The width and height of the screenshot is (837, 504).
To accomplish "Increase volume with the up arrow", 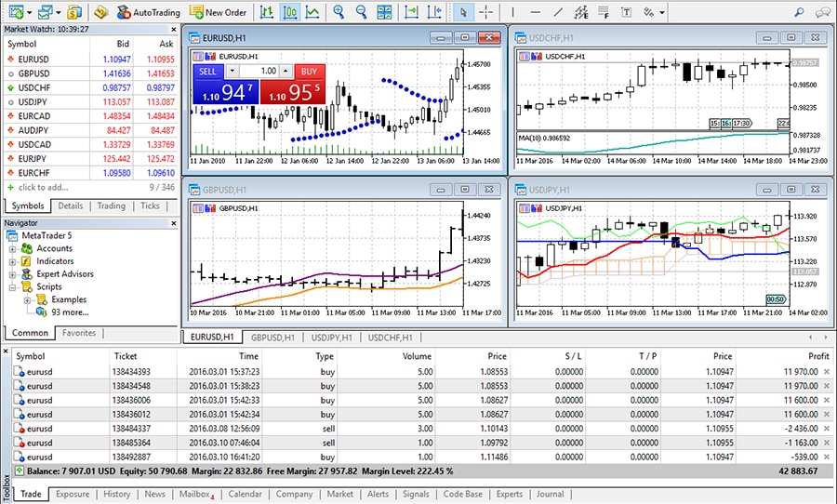I will pos(286,71).
